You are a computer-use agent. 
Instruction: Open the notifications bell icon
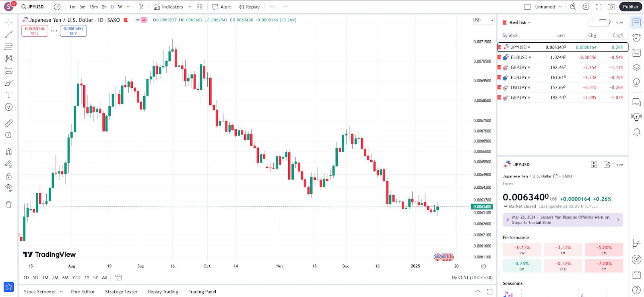point(636,132)
